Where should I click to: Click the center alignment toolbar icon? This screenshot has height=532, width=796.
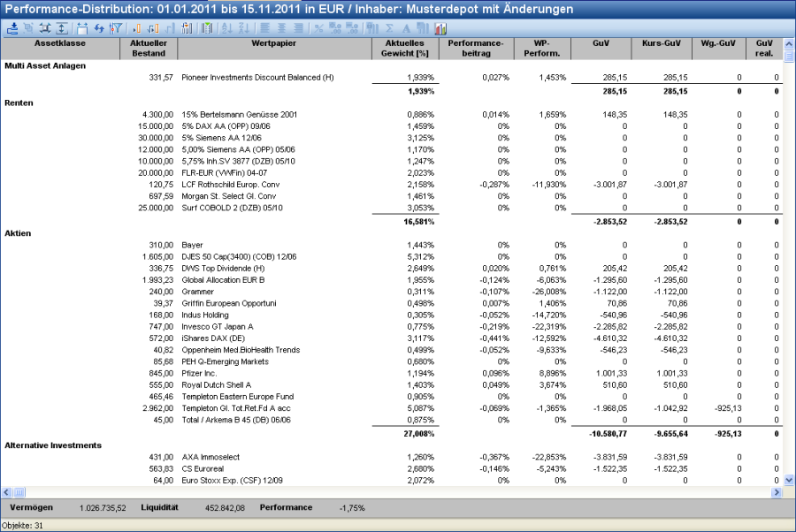[x=281, y=27]
